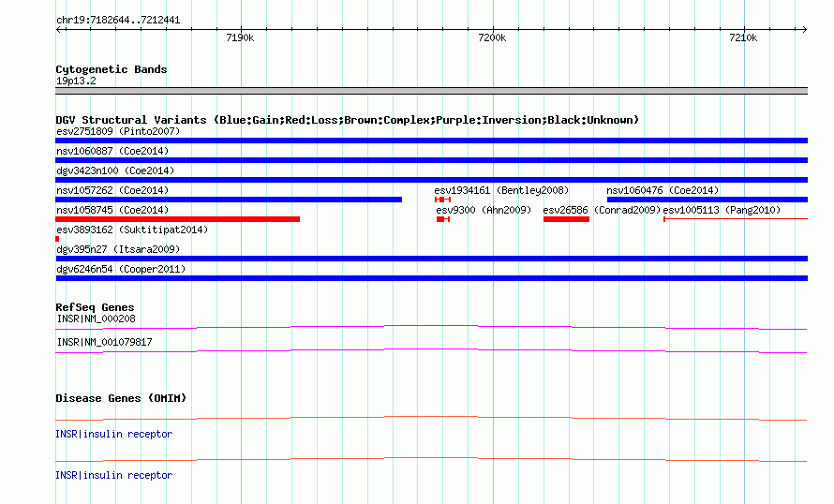Image resolution: width=834 pixels, height=504 pixels.
Task: Click the DGV Structural Variants track heading
Action: click(348, 120)
